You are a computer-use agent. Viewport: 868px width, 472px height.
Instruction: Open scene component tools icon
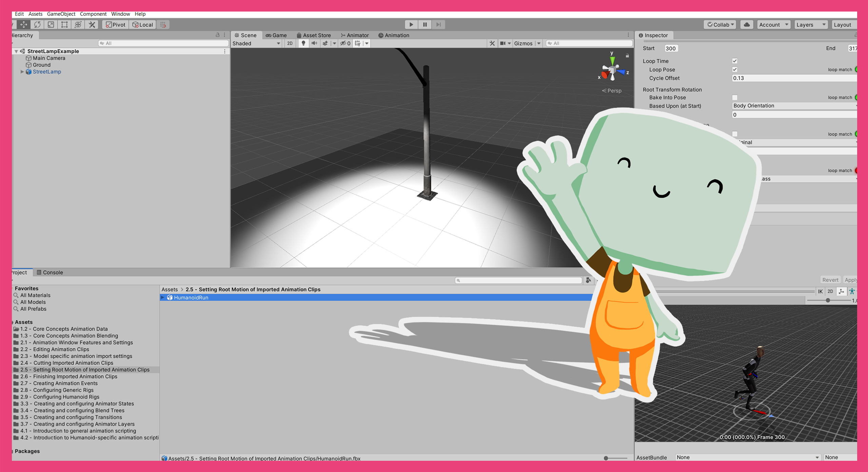(x=492, y=43)
